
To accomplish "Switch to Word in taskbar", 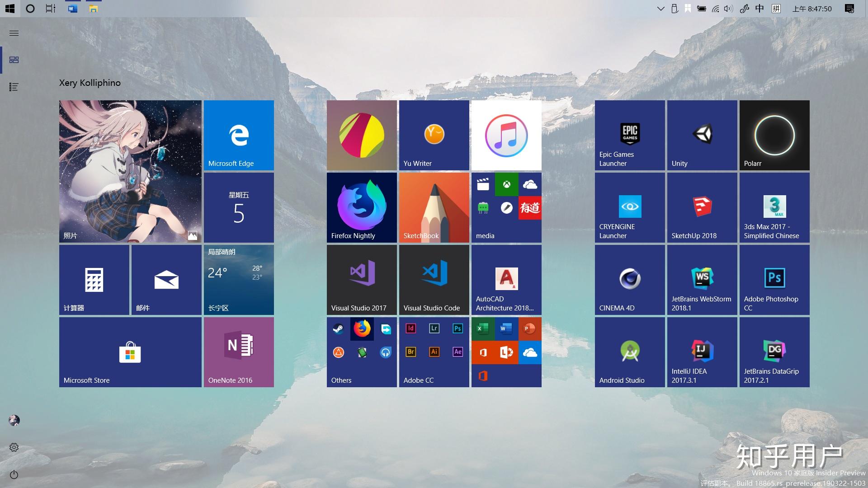I will point(72,9).
